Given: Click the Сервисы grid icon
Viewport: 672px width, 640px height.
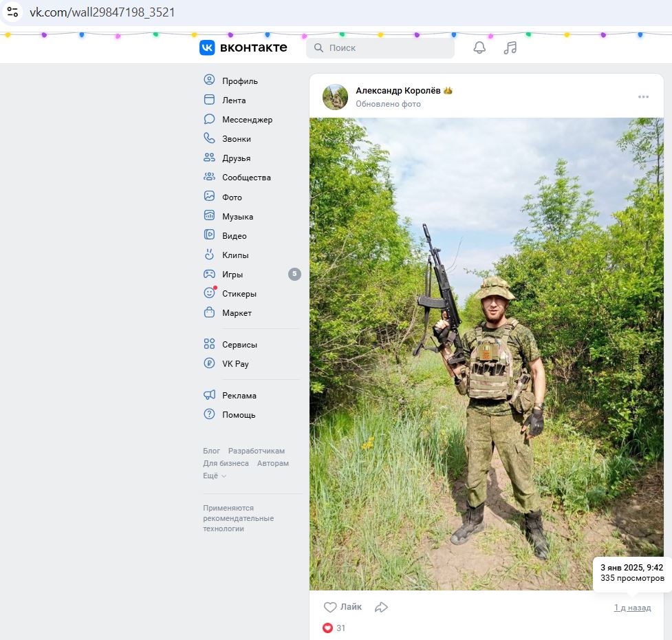Looking at the screenshot, I should pyautogui.click(x=209, y=344).
